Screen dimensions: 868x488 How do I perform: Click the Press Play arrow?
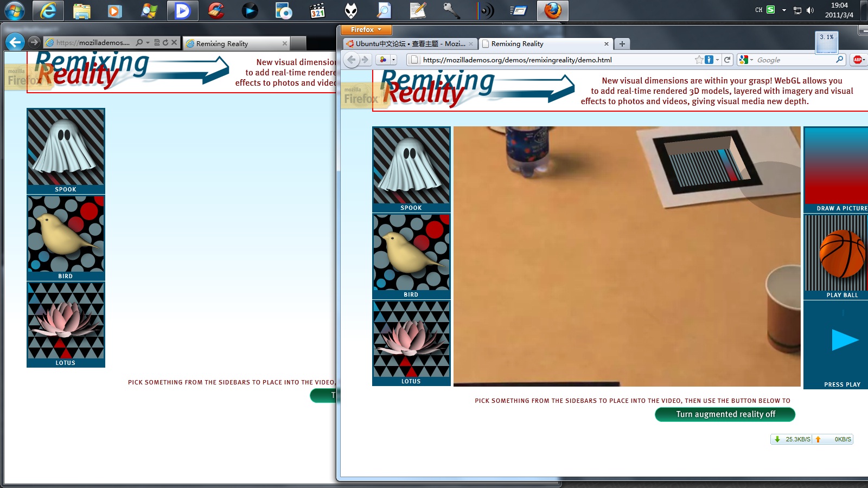point(844,340)
